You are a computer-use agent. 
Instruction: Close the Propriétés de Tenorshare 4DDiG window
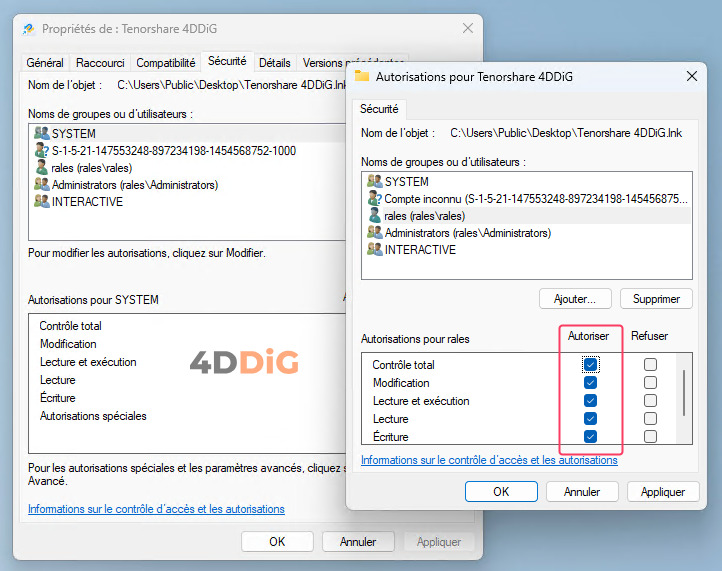click(468, 29)
